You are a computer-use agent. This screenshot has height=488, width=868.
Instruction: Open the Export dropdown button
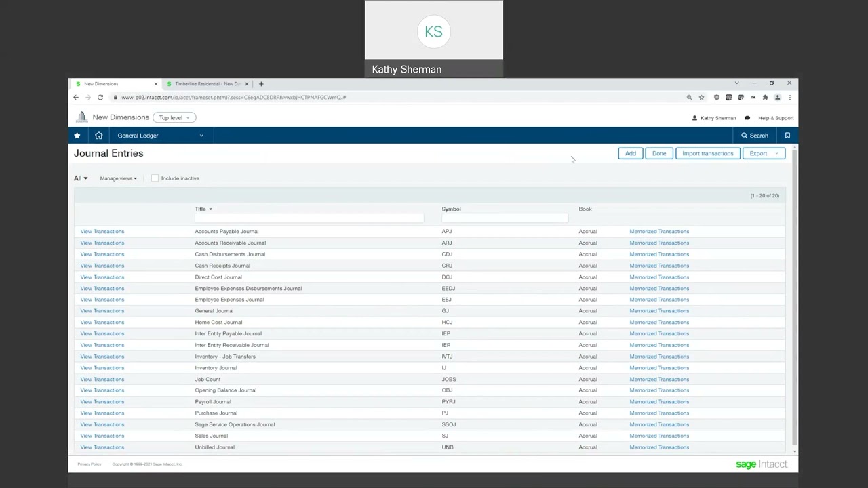point(764,153)
